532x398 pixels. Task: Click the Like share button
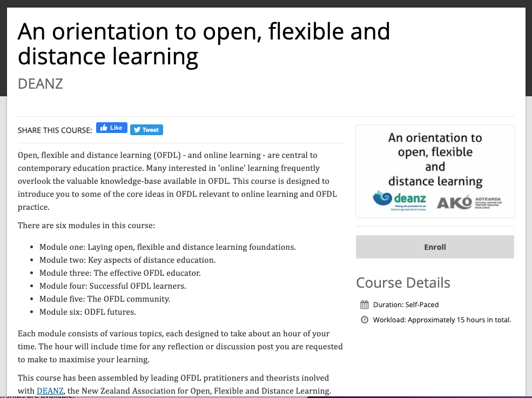tap(111, 127)
